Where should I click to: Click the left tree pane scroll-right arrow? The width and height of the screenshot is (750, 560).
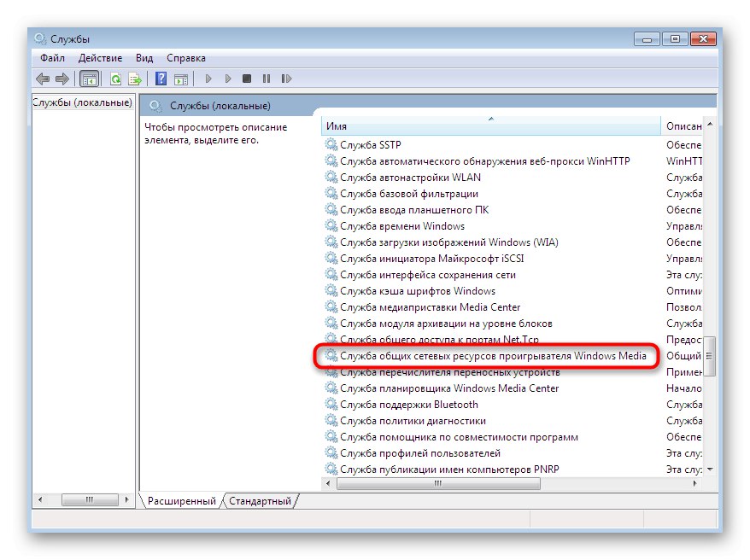[126, 499]
